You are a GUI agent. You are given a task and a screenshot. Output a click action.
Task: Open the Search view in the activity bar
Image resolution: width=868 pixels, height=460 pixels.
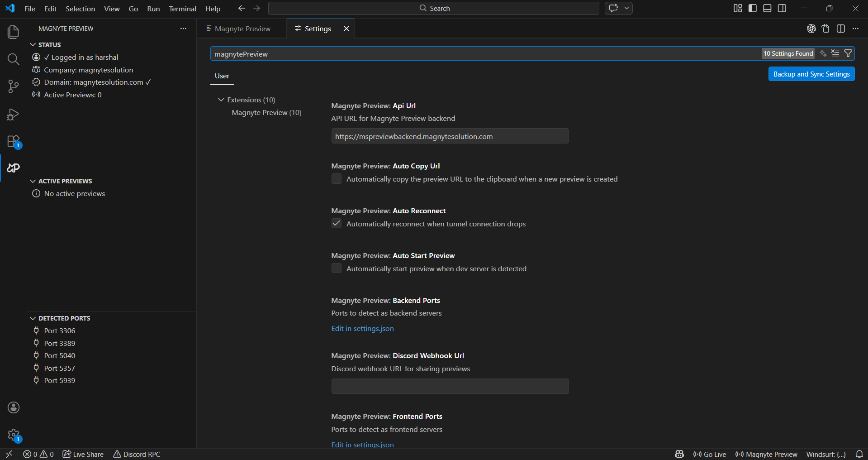pyautogui.click(x=13, y=59)
